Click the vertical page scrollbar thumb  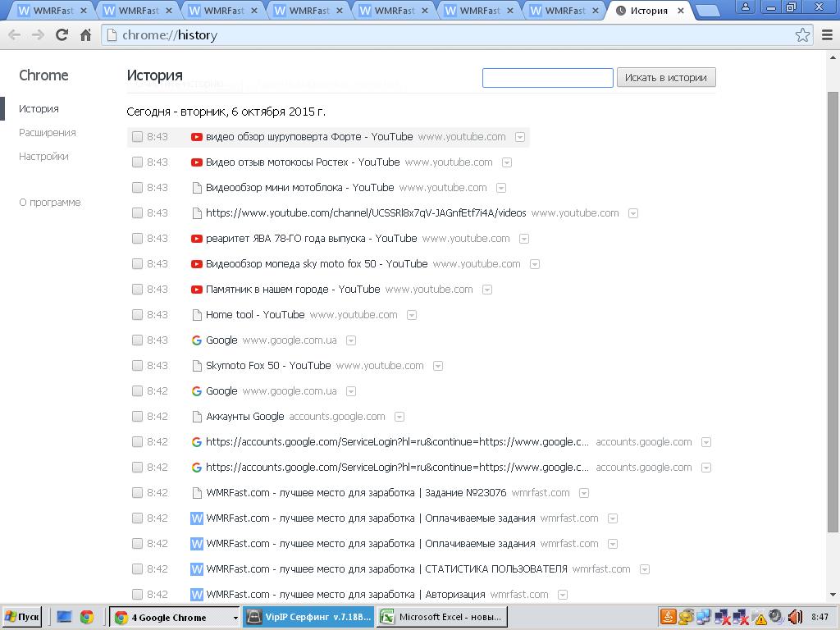(x=833, y=313)
